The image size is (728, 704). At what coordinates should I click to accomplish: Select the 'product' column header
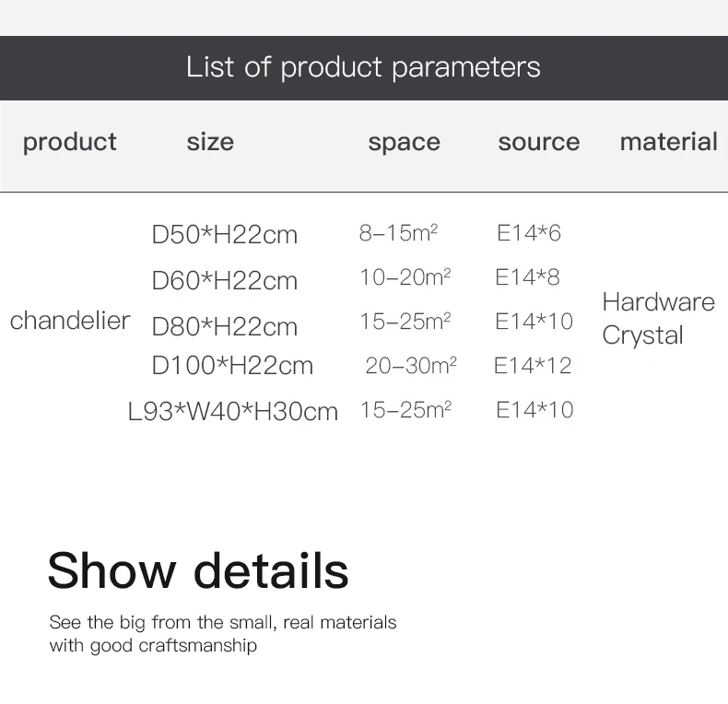tap(69, 142)
